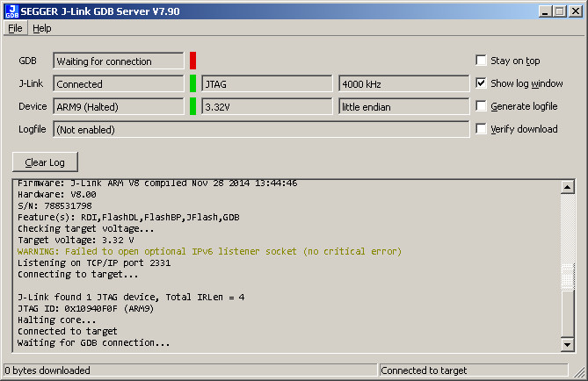Click the '0 bytes downloaded' status bar entry

[191, 370]
